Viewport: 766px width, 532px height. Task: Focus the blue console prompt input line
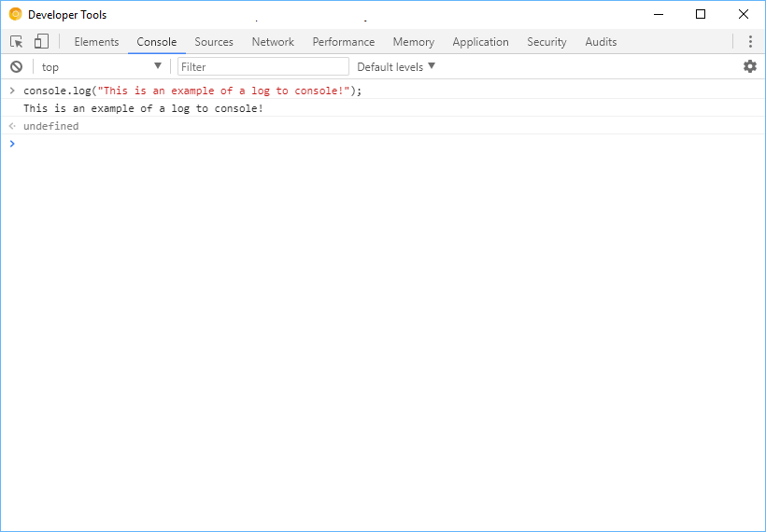tap(383, 144)
